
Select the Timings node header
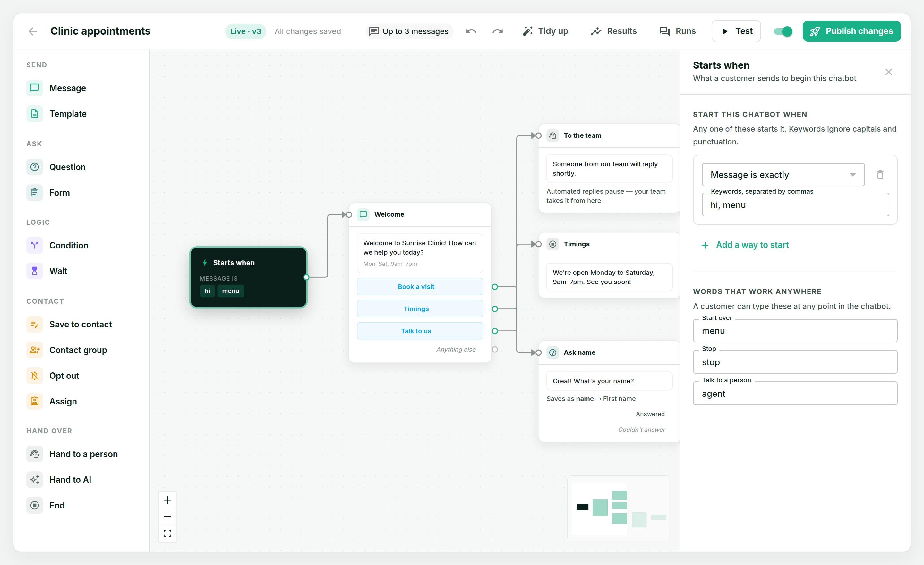pos(609,244)
